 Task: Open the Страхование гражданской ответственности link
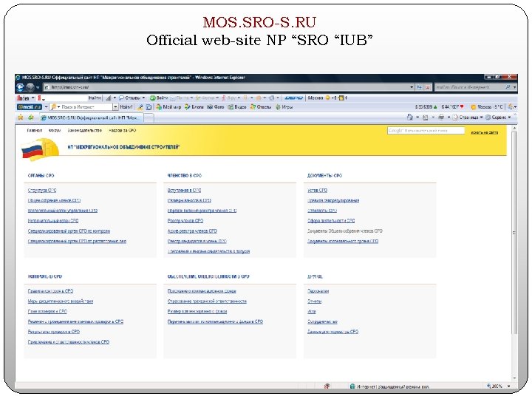[x=207, y=301]
